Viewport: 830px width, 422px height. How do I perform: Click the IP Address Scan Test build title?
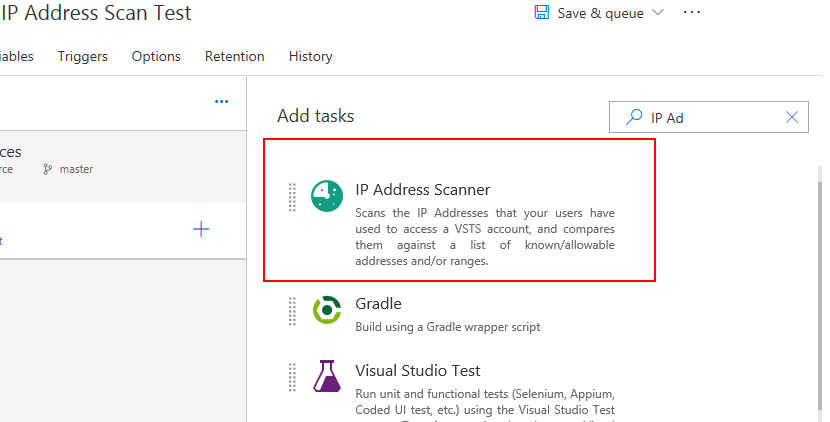(96, 13)
